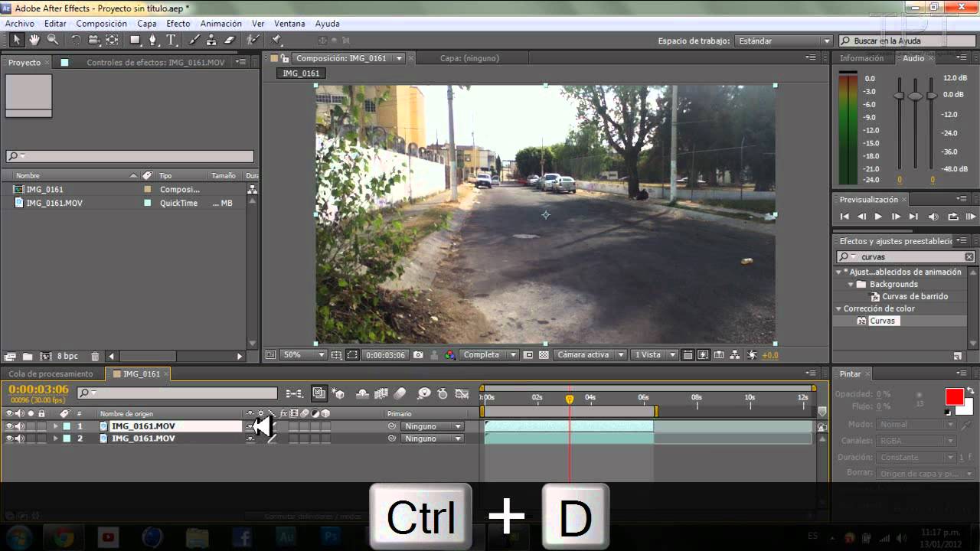Toggle the region of interest button

coord(528,355)
